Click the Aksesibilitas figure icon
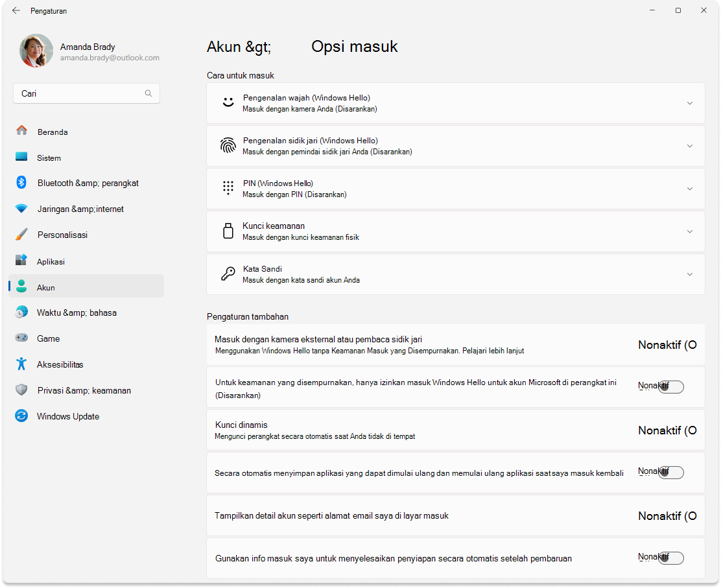The height and width of the screenshot is (588, 721). (x=21, y=364)
